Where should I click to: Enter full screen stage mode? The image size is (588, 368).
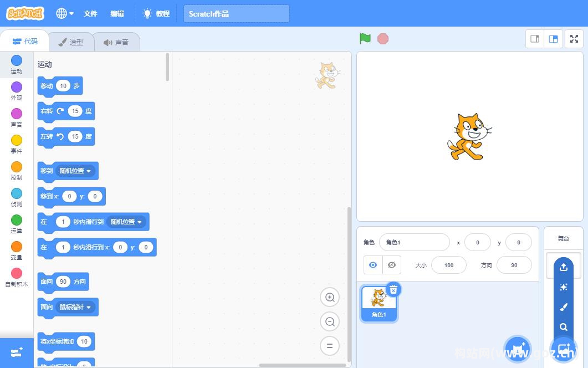click(574, 39)
